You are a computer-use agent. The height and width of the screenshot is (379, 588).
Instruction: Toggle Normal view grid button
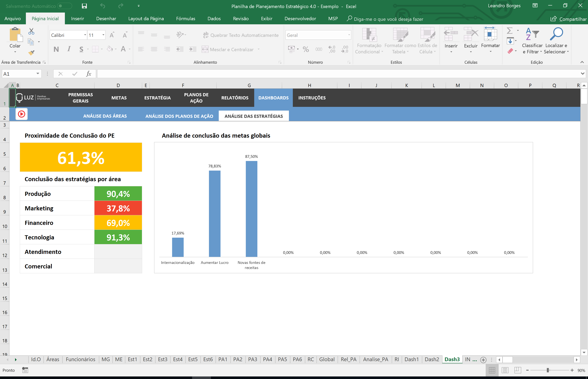tap(492, 370)
